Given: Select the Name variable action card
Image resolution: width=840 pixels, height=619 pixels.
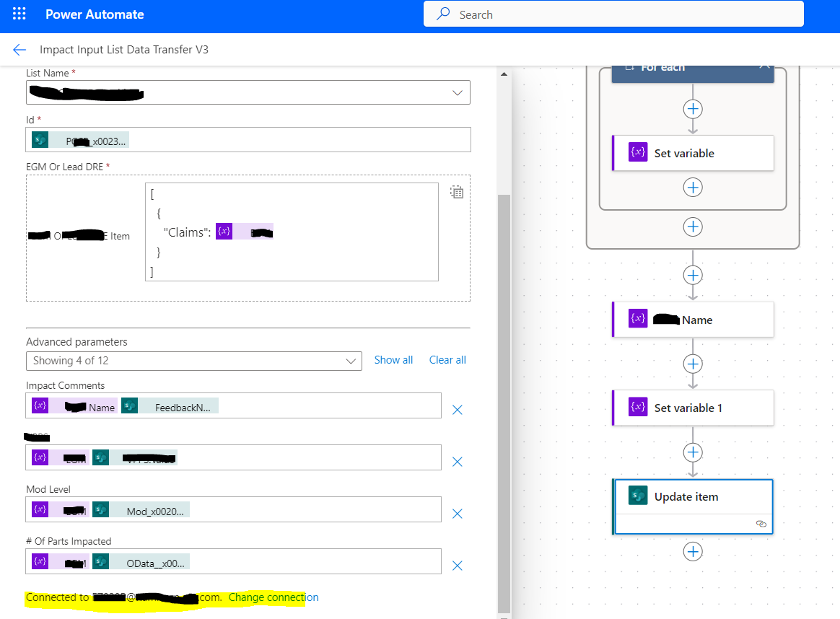Looking at the screenshot, I should [x=694, y=320].
